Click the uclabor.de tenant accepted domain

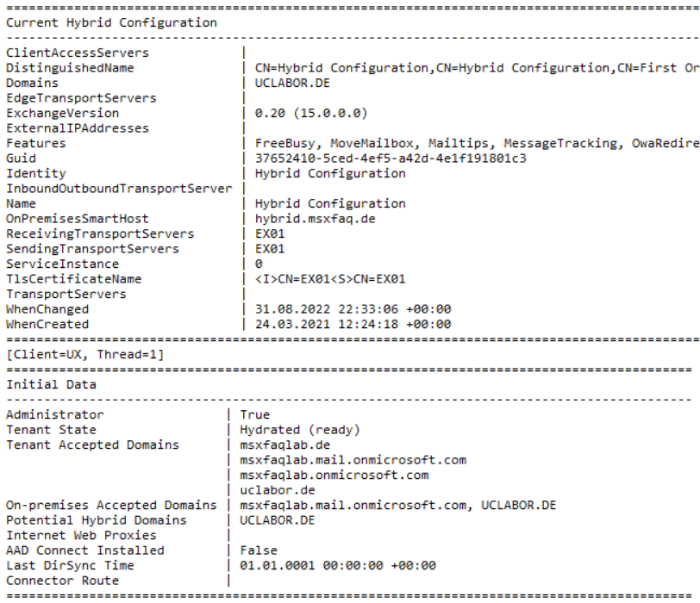278,490
